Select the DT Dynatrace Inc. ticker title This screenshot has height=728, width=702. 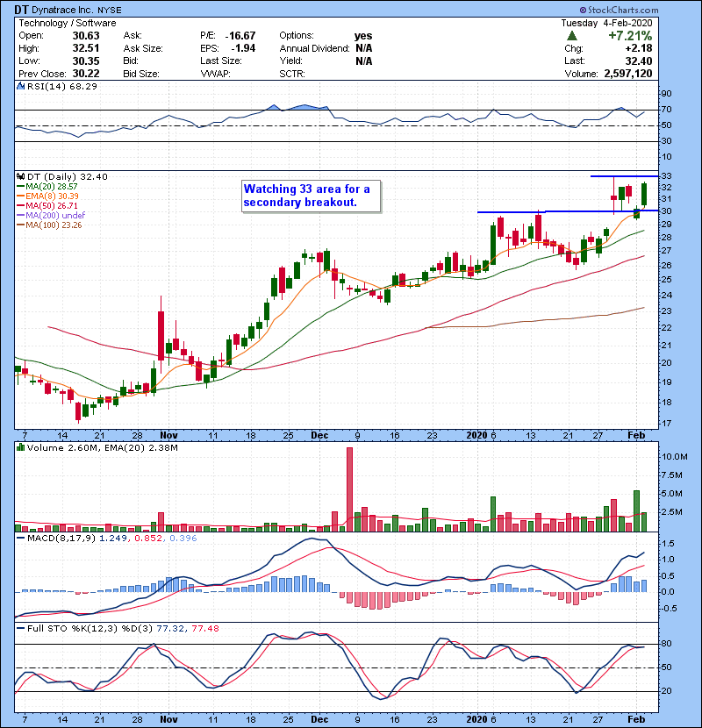[68, 10]
